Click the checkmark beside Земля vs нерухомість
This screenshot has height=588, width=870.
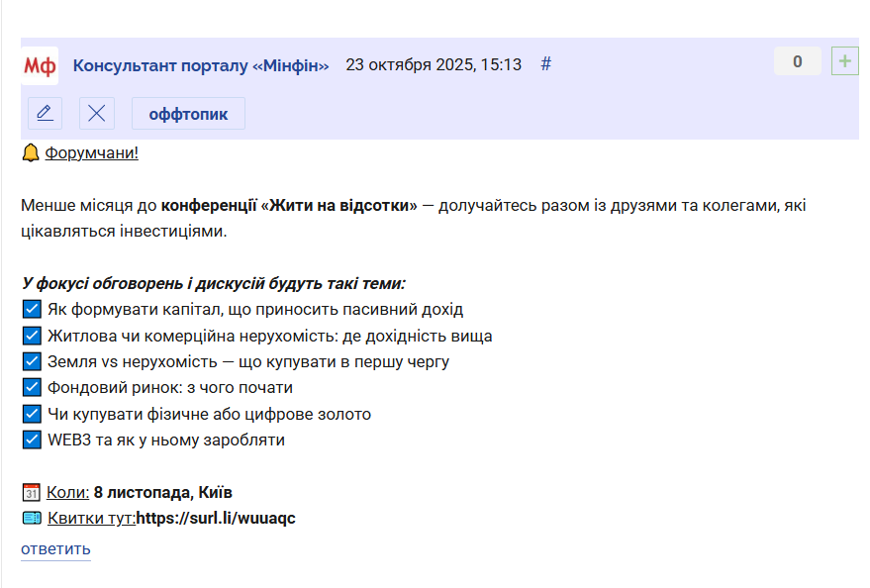point(31,361)
